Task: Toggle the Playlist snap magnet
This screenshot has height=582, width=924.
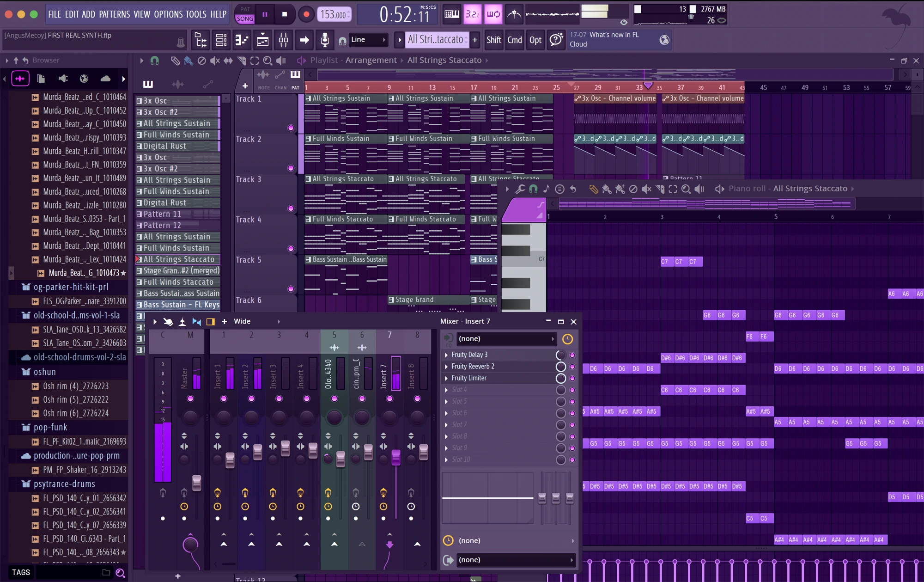Action: (155, 61)
